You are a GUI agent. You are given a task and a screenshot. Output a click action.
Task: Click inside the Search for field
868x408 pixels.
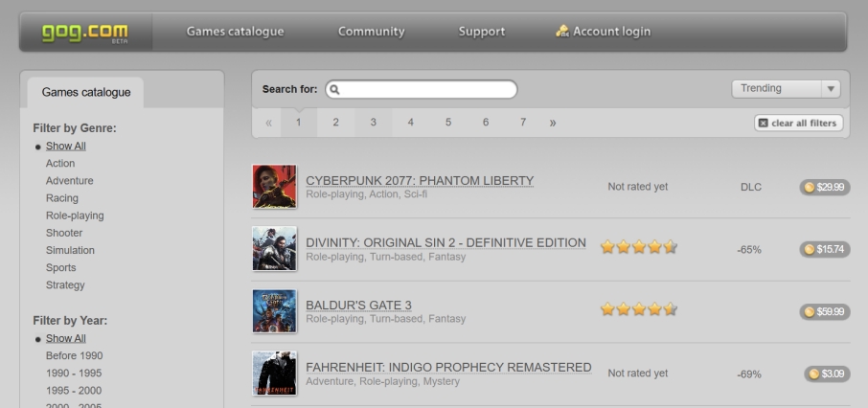click(422, 89)
